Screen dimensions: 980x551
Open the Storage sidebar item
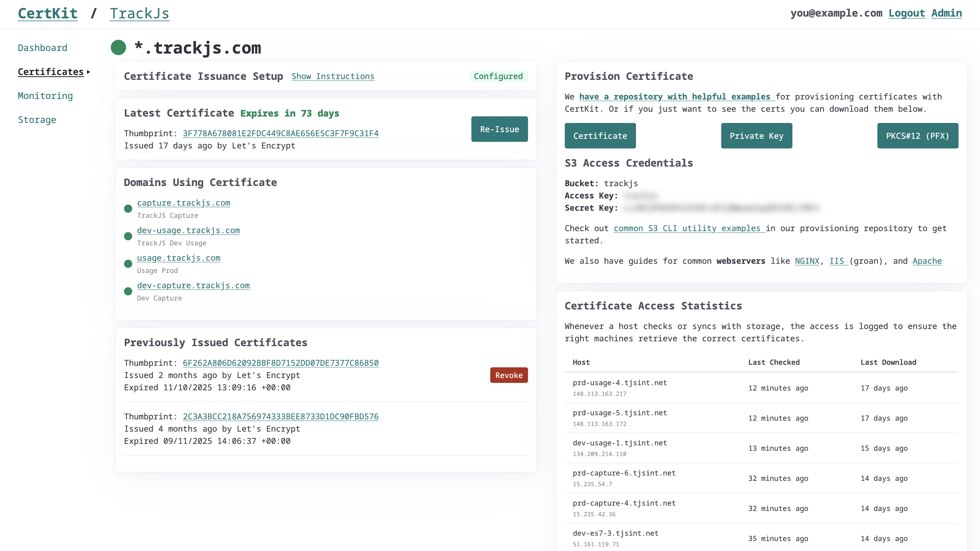(x=37, y=120)
